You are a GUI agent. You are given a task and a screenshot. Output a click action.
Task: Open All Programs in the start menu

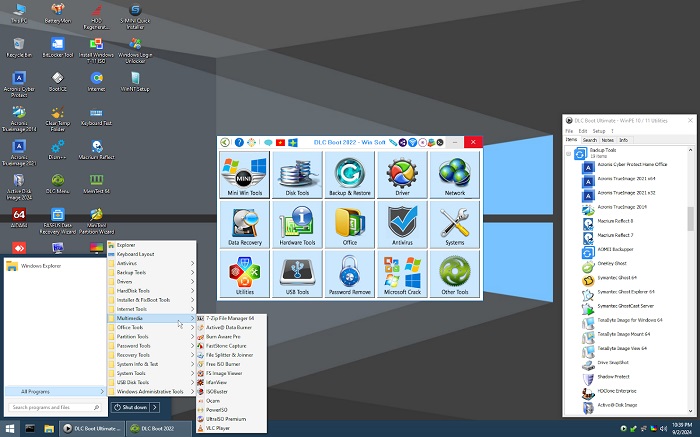click(55, 391)
